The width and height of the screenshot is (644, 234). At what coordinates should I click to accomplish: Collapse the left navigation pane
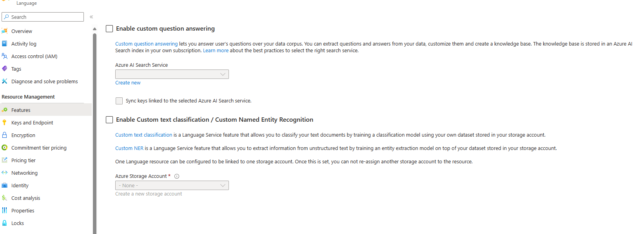[x=91, y=17]
